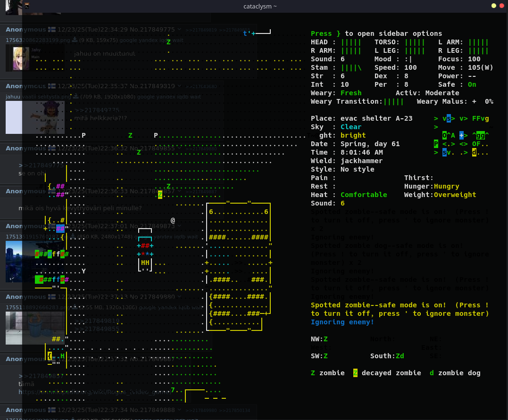Click the Stam stamina bar

click(351, 67)
